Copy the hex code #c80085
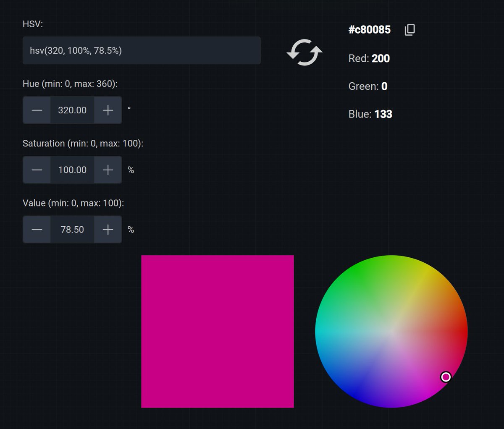This screenshot has height=429, width=504. 409,30
